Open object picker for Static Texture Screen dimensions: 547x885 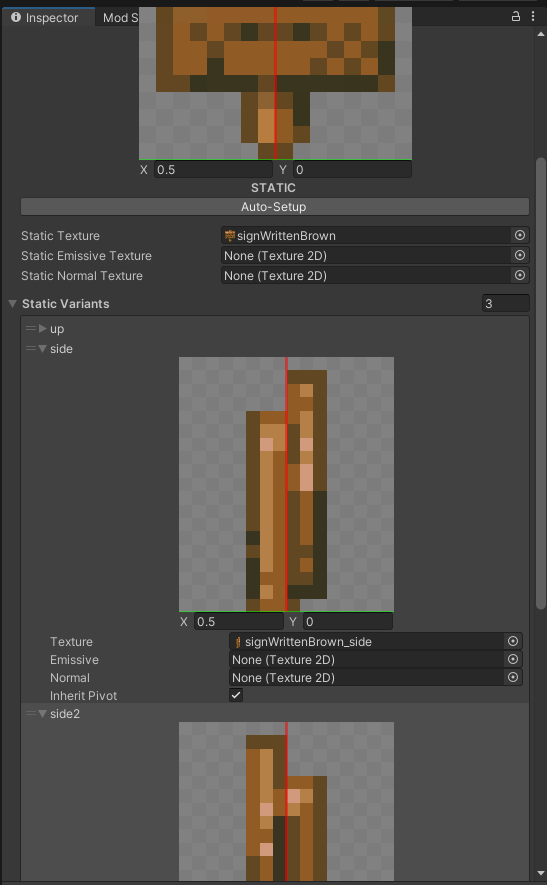pyautogui.click(x=519, y=235)
